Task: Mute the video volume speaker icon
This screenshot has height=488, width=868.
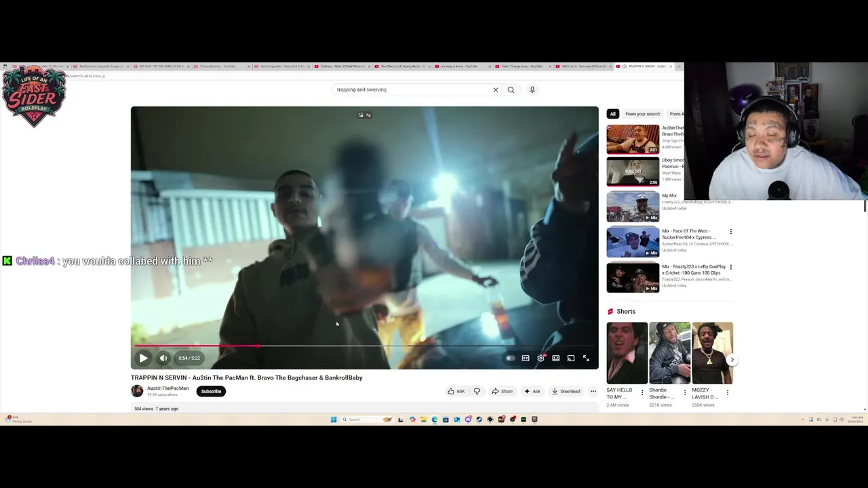Action: pyautogui.click(x=163, y=358)
